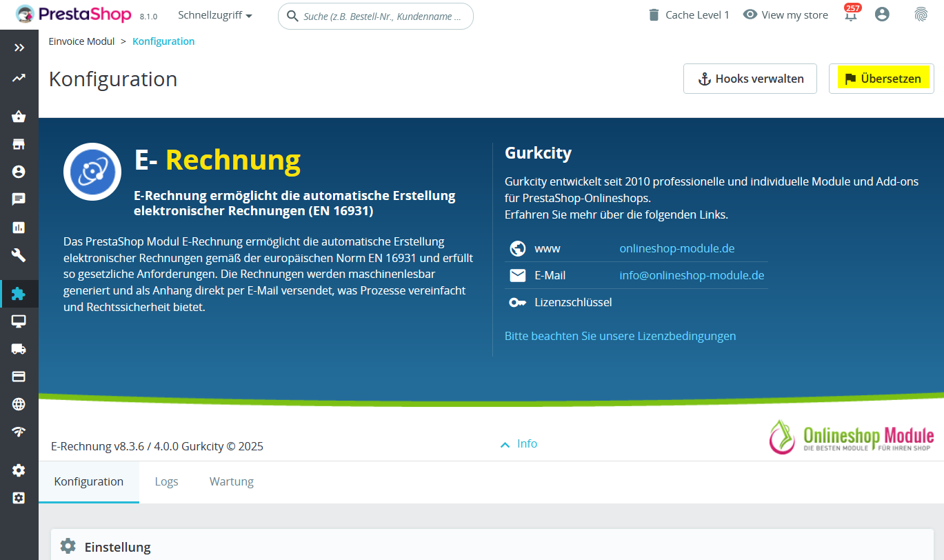Open wifi-signal sidebar icon

coord(19,432)
